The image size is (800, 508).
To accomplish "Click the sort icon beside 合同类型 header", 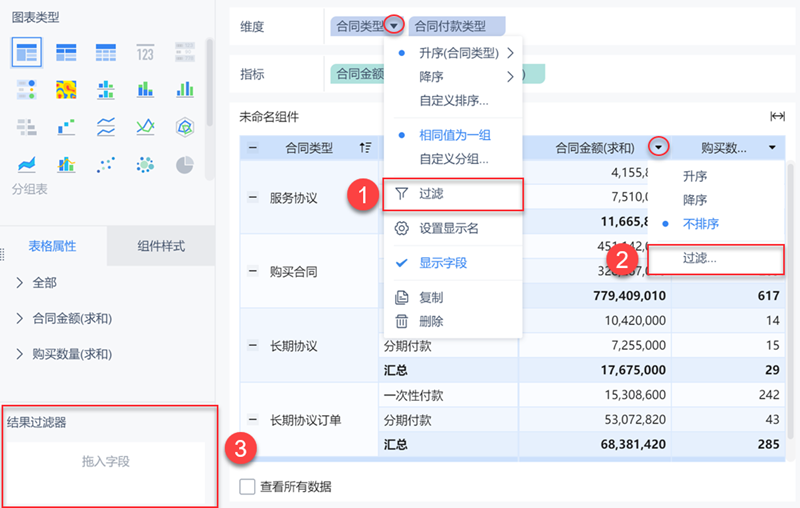I will 366,148.
